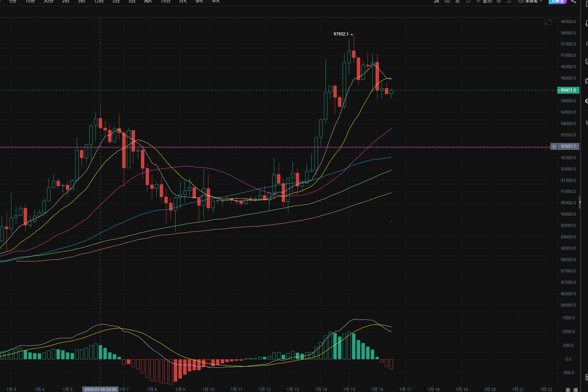Toggle the 筹 chip distribution button
The image size is (588, 392).
568,390
